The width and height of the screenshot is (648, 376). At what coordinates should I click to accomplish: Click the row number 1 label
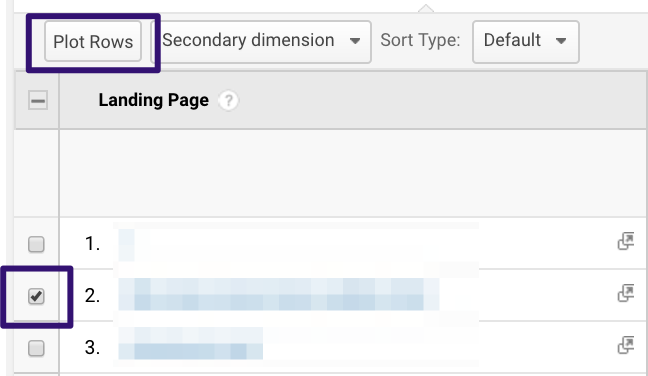[92, 244]
